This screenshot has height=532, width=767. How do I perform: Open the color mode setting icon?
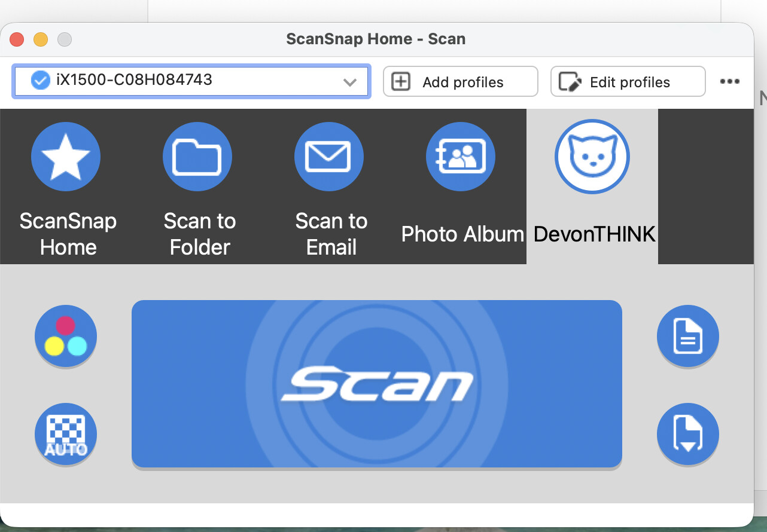tap(66, 336)
